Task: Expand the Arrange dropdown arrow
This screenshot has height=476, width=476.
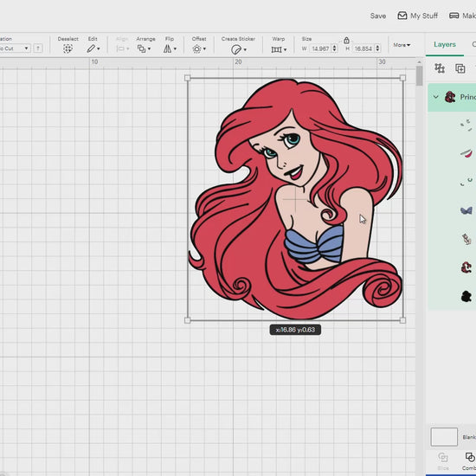Action: point(149,48)
